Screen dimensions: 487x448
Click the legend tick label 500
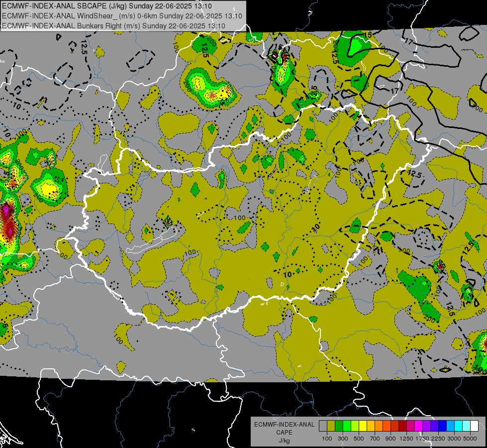359,439
